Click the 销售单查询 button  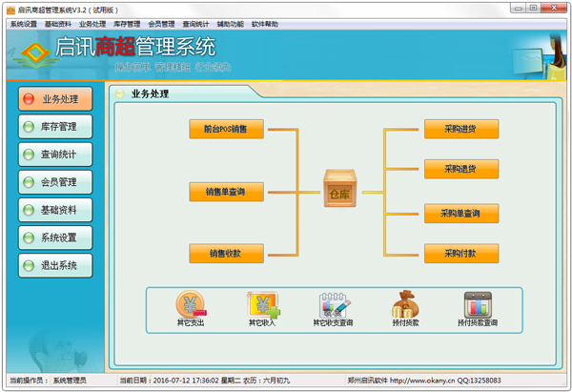(226, 192)
